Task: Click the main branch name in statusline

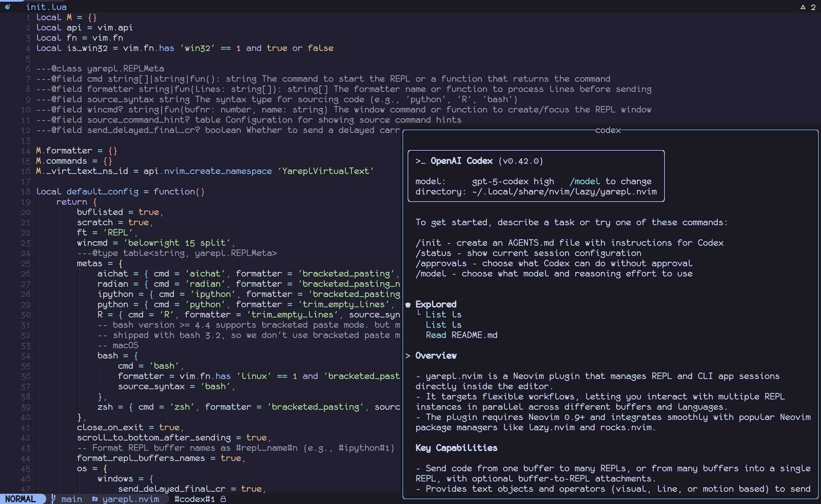Action: (x=71, y=499)
